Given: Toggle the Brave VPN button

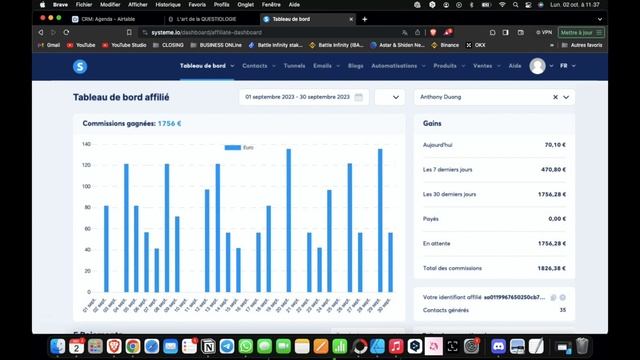Looking at the screenshot, I should (544, 32).
